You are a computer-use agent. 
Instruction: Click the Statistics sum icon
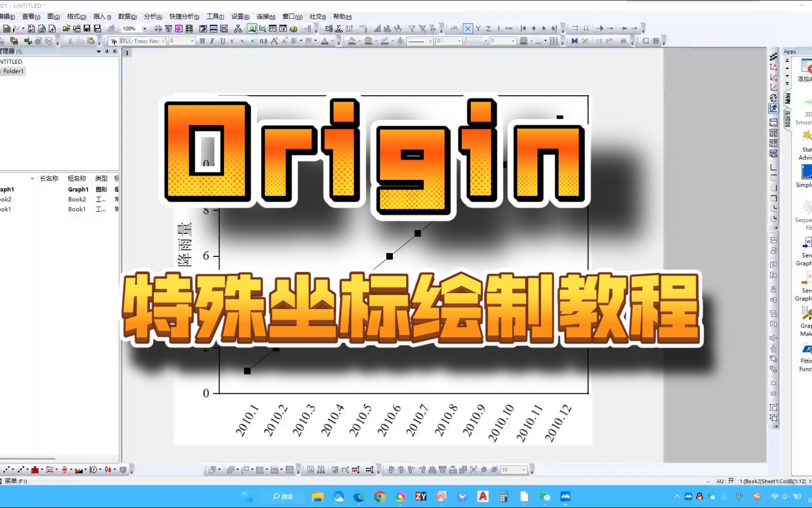[328, 29]
